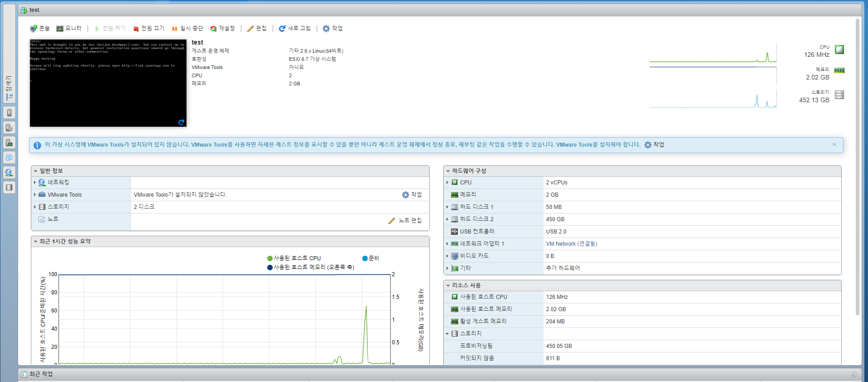Open Networking from sidebar globe icon

click(x=9, y=172)
